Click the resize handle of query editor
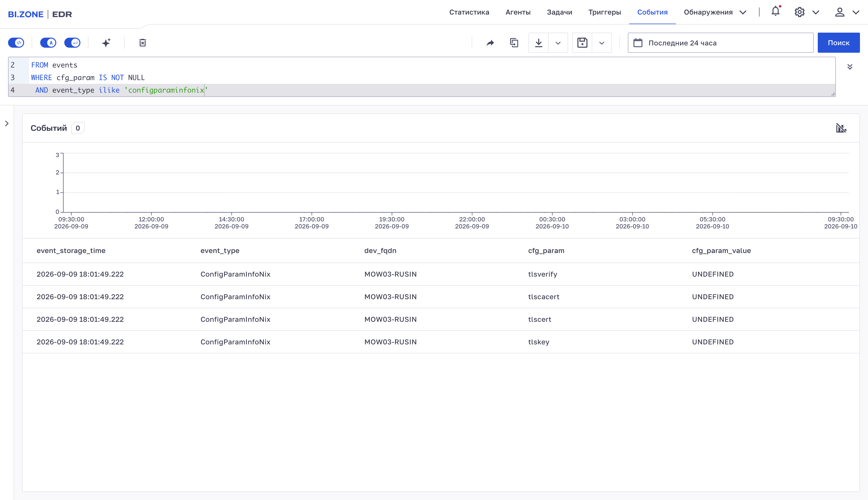This screenshot has width=868, height=500. 833,94
